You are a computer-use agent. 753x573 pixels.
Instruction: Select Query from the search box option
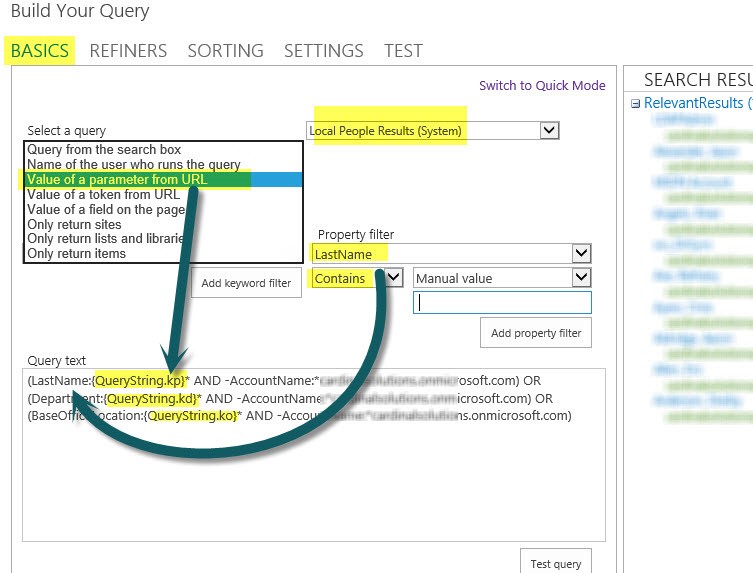(x=104, y=150)
